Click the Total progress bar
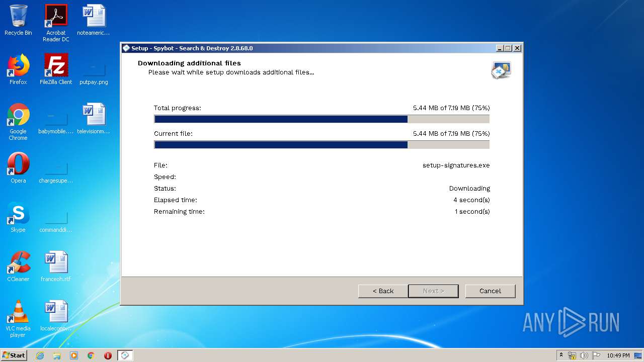Viewport: 644px width, 362px height. tap(321, 119)
